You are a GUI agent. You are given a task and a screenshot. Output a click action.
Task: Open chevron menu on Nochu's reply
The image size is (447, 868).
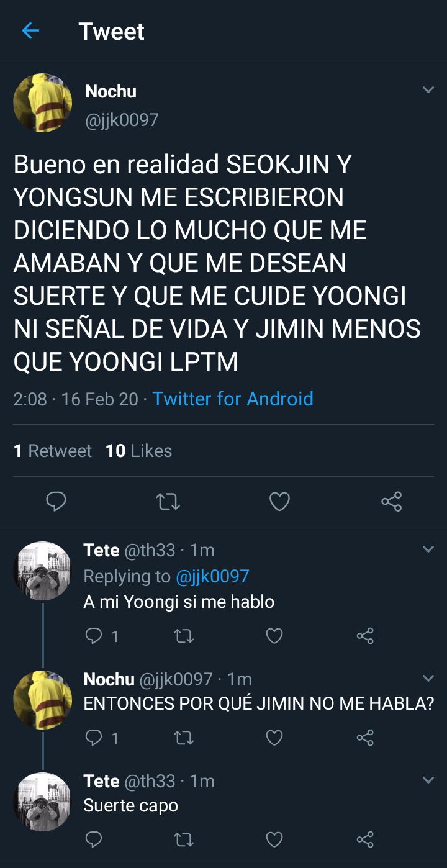click(x=428, y=678)
